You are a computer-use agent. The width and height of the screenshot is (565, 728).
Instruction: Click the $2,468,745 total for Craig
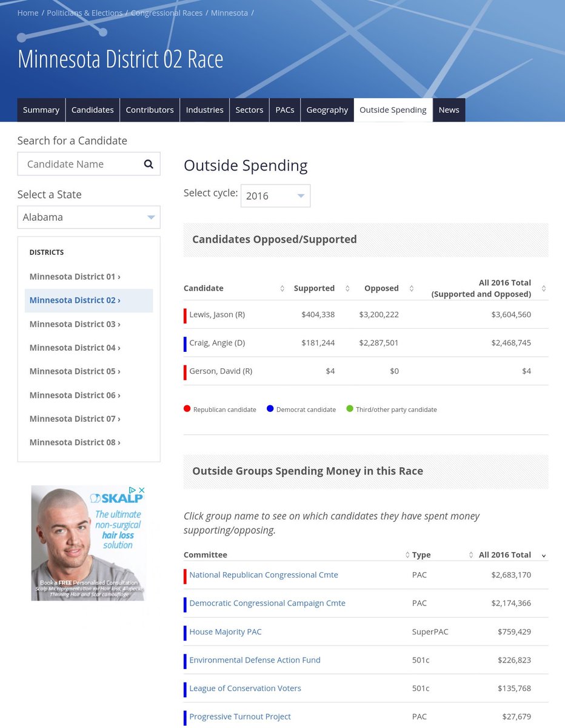[x=511, y=343]
